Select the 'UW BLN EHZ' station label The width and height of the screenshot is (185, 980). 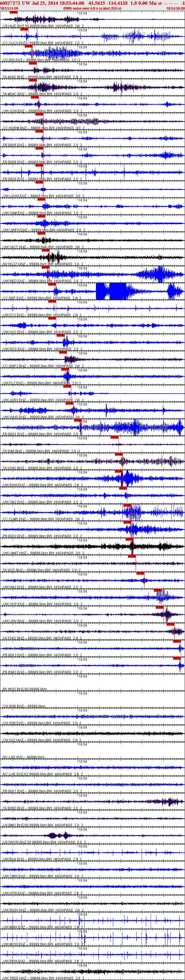(13, 859)
